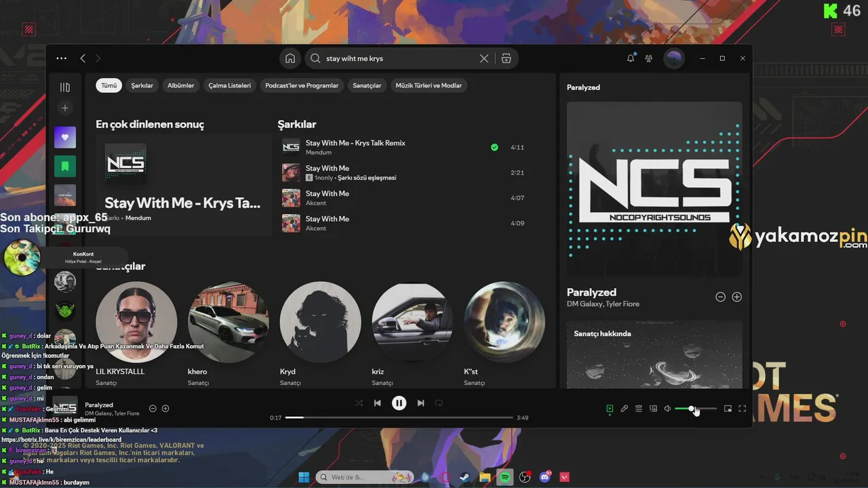Open notifications bell icon
Viewport: 868px width, 488px height.
tap(631, 58)
